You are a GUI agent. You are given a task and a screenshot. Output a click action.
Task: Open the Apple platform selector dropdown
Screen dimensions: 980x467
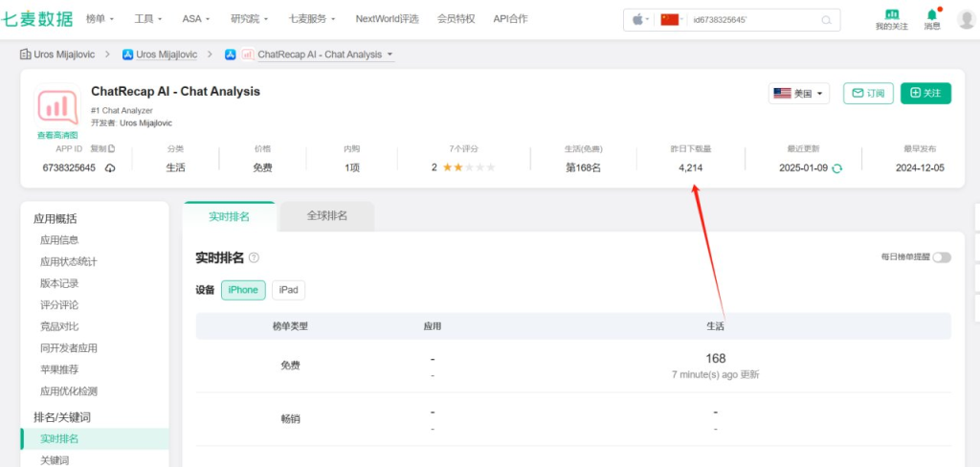coord(640,19)
